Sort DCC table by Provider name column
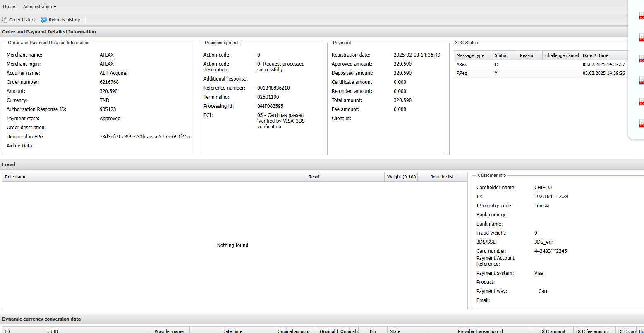The height and width of the screenshot is (333, 644). 169,331
